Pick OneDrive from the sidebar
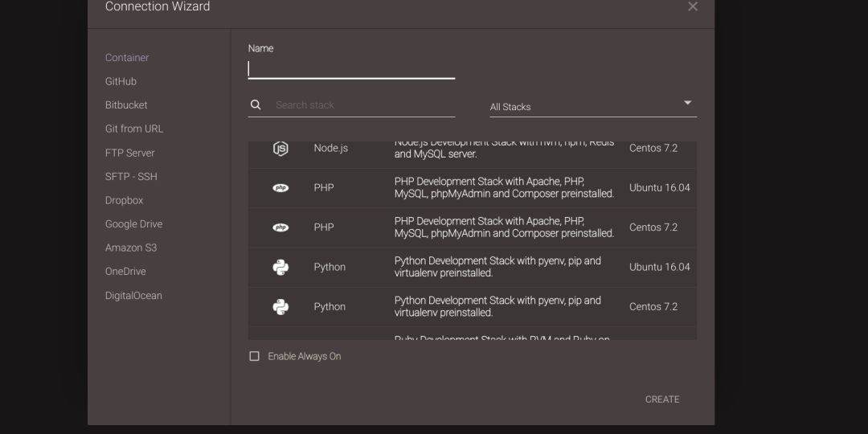The height and width of the screenshot is (434, 868). tap(125, 272)
